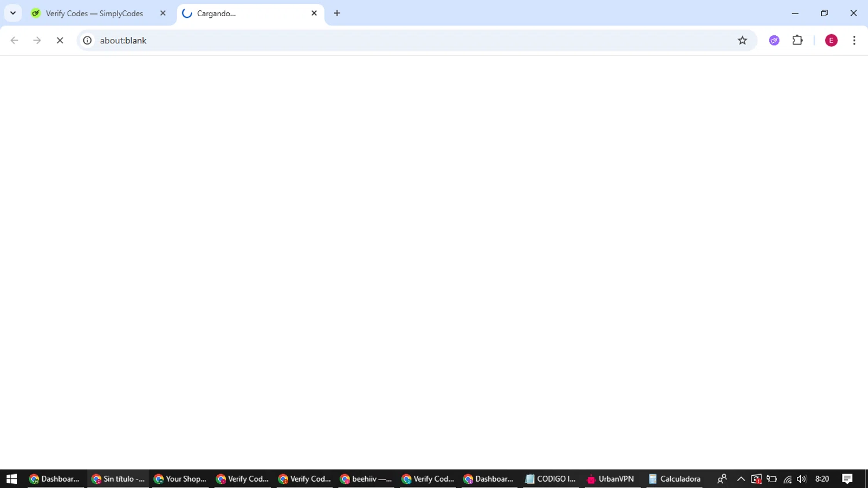Select the Cargando... tab

250,13
